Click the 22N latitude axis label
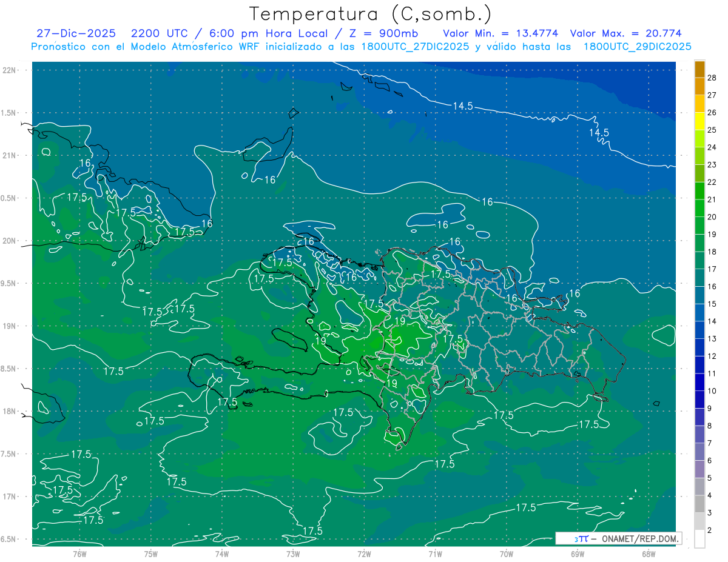728x562 pixels. coord(17,70)
